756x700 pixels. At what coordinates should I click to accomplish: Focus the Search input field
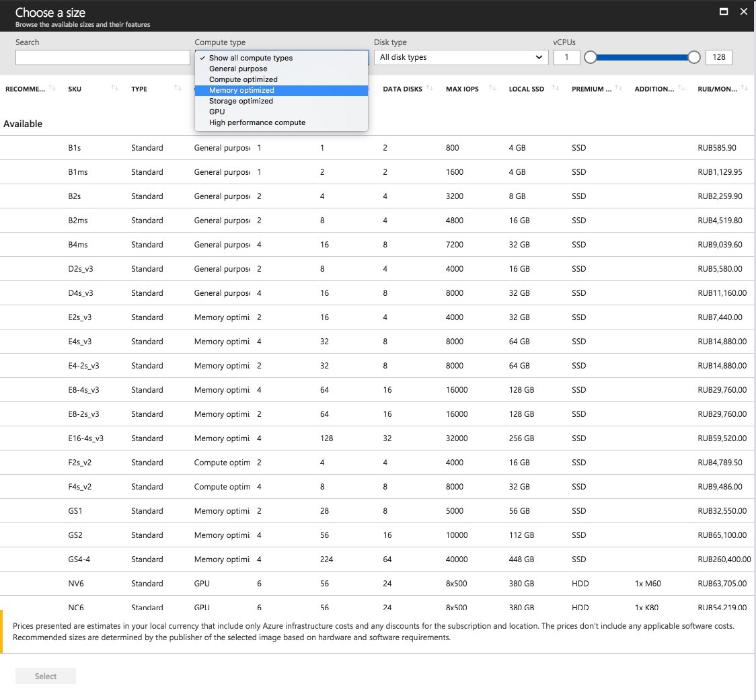pyautogui.click(x=103, y=57)
